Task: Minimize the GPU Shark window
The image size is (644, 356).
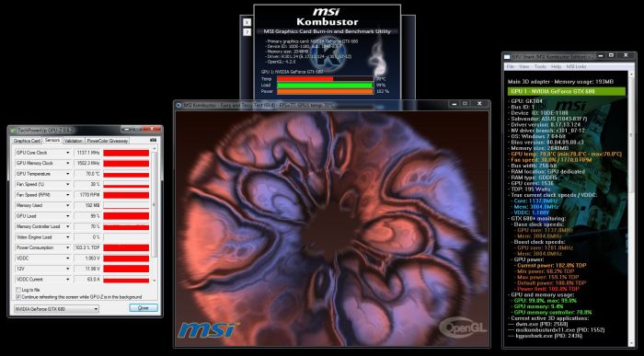Action: [x=600, y=55]
